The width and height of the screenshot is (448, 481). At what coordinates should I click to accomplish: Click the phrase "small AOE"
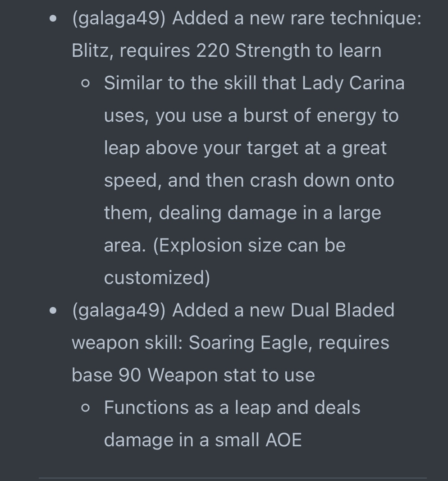click(x=258, y=440)
